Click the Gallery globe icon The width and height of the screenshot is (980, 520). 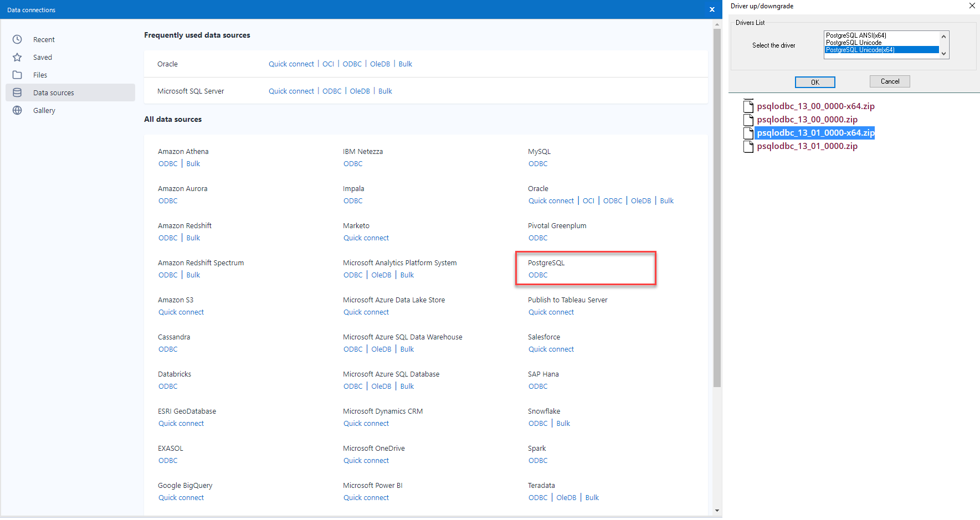pos(17,110)
